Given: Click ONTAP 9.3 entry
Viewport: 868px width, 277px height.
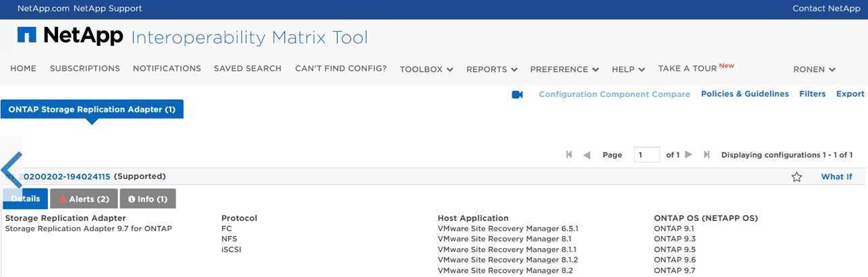Looking at the screenshot, I should coord(674,239).
